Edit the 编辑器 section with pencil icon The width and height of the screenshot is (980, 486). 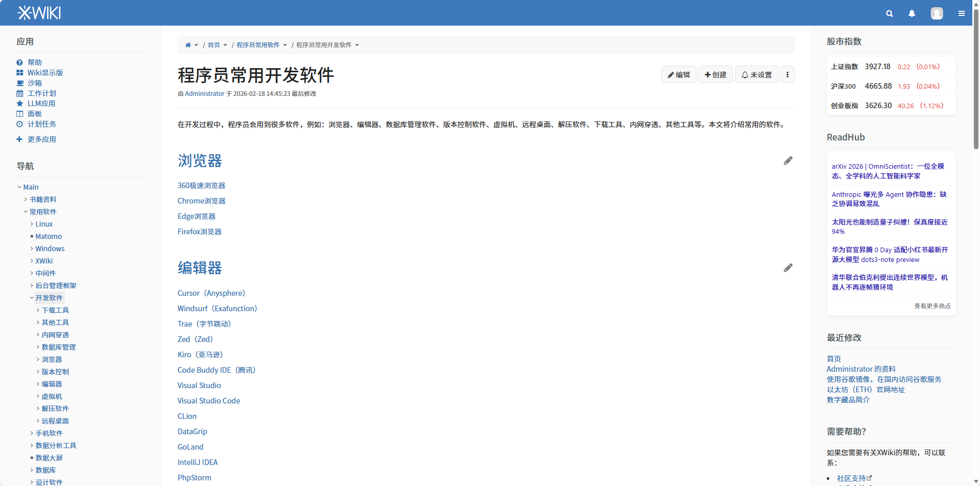point(788,268)
